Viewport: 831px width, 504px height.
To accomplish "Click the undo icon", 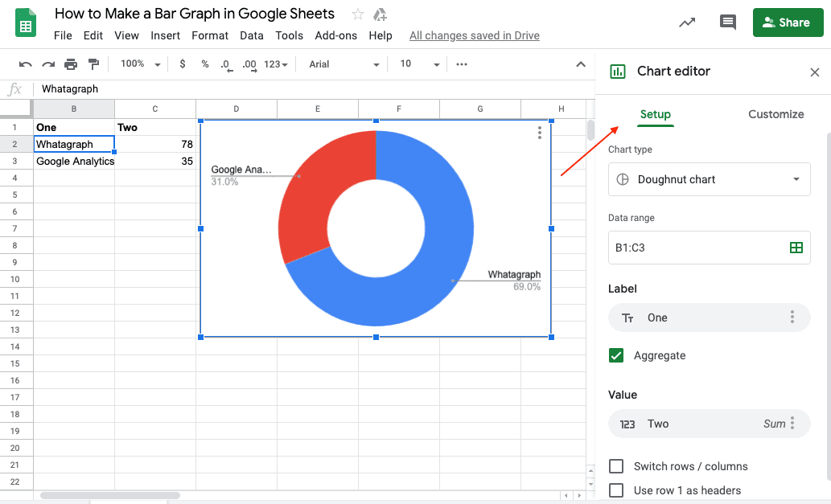I will (25, 64).
